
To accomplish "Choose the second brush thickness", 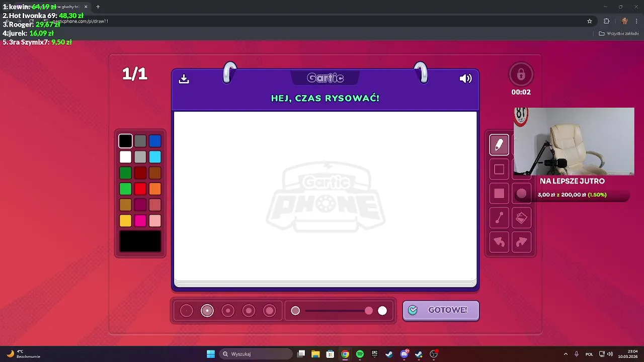I will [207, 311].
